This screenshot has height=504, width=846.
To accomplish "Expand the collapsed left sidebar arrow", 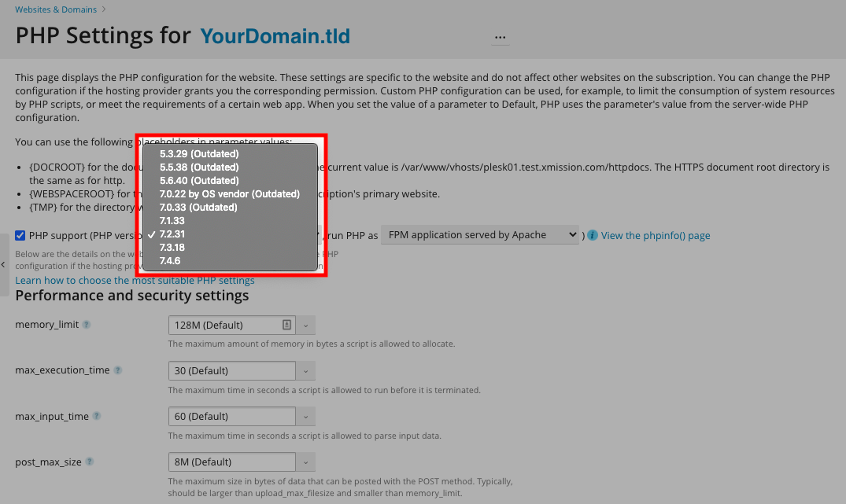I will click(4, 264).
